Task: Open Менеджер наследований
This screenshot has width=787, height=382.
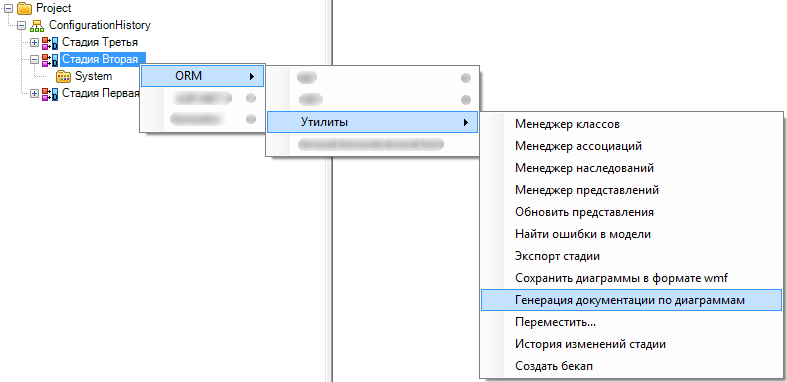Action: pyautogui.click(x=631, y=168)
